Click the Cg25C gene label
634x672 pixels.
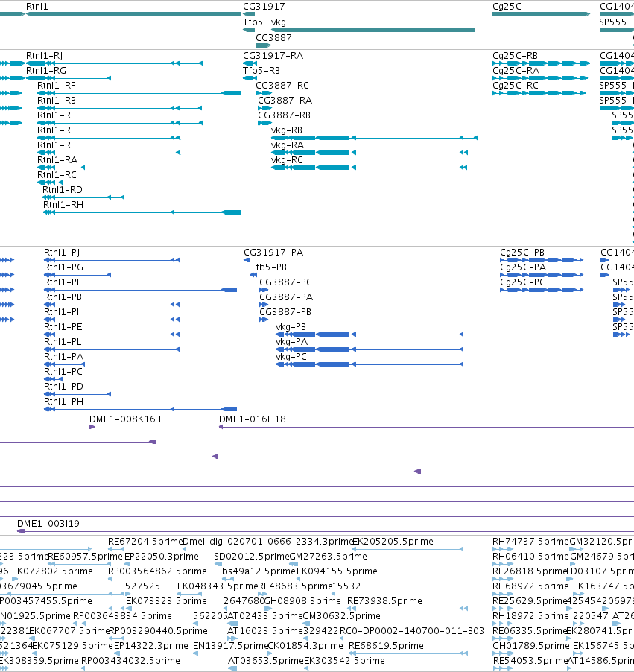[507, 7]
